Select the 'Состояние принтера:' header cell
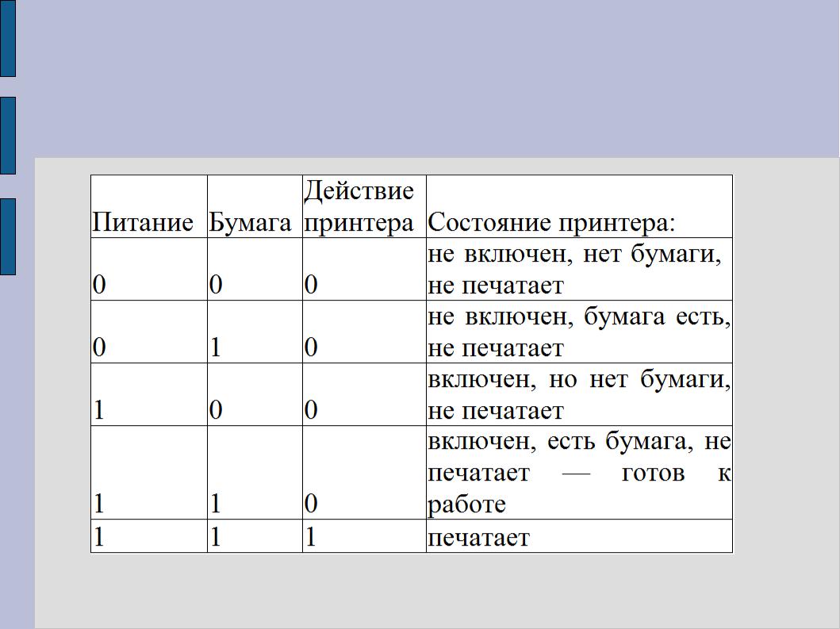840x629 pixels. [579, 206]
